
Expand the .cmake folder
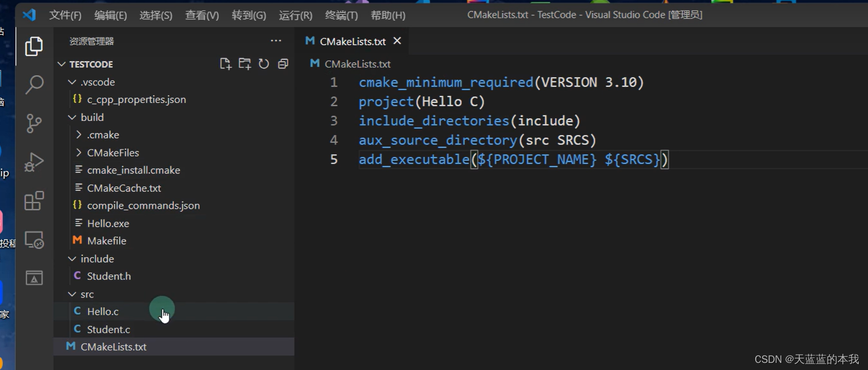[78, 135]
